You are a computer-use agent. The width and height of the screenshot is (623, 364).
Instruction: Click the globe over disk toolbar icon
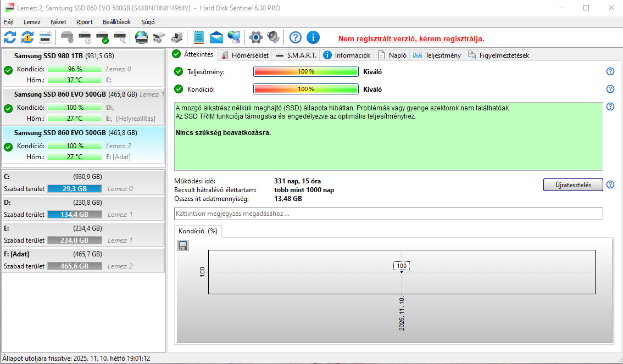point(141,38)
